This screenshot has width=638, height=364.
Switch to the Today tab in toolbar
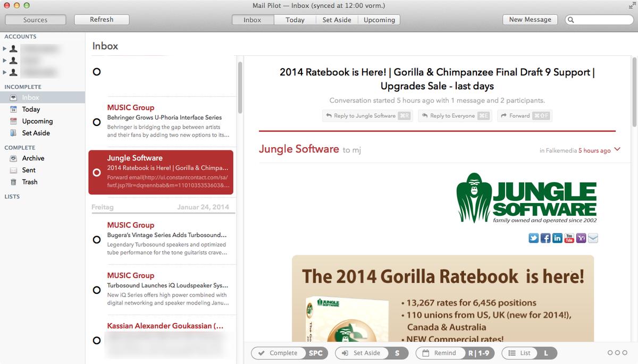coord(295,20)
